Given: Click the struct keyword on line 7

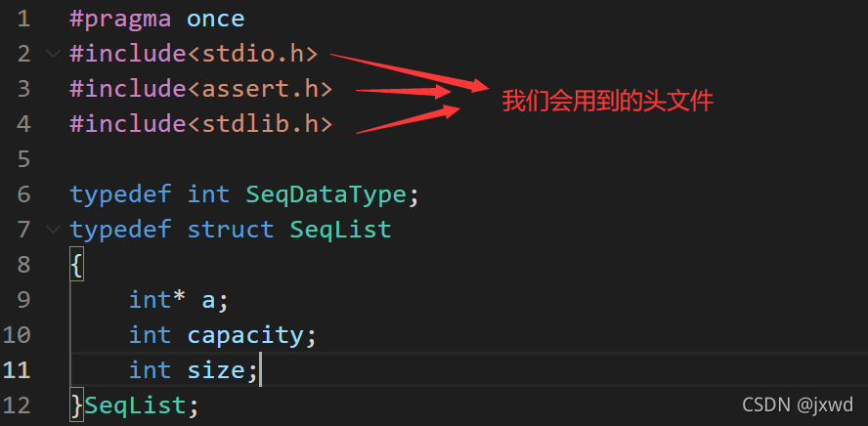Looking at the screenshot, I should pyautogui.click(x=231, y=230).
